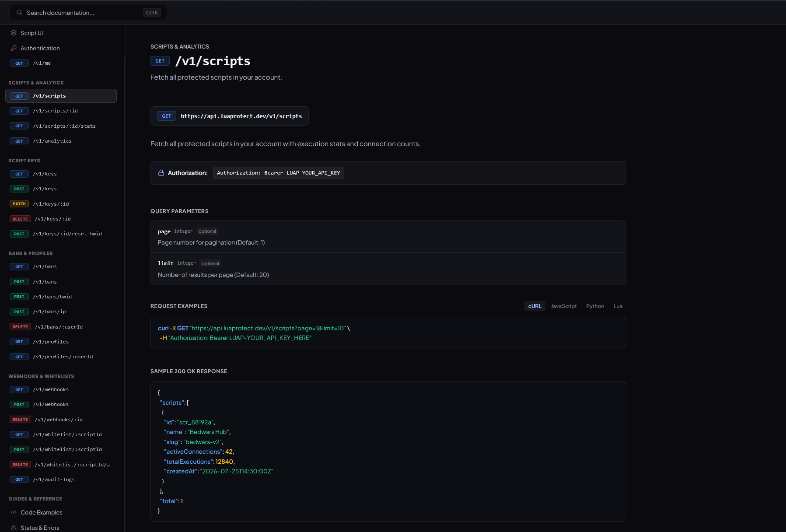Click the Code Examples brackets icon
The height and width of the screenshot is (532, 786).
pyautogui.click(x=14, y=512)
